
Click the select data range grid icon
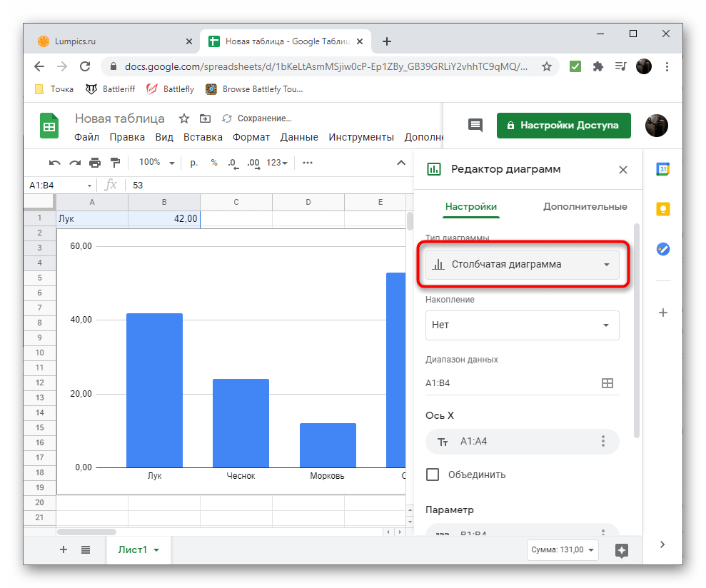607,383
